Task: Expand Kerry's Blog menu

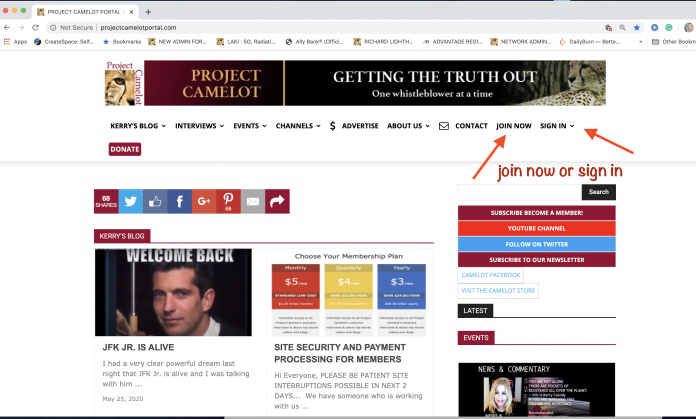Action: point(138,126)
